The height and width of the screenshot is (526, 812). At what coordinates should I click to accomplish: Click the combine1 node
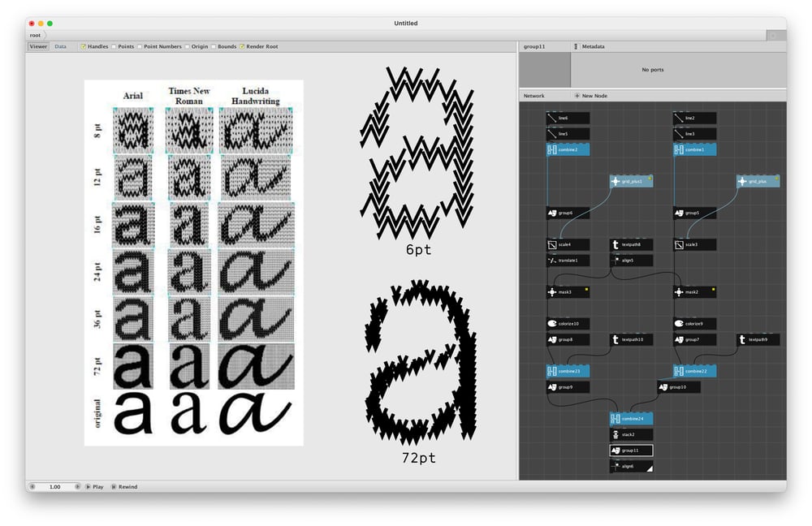click(694, 149)
